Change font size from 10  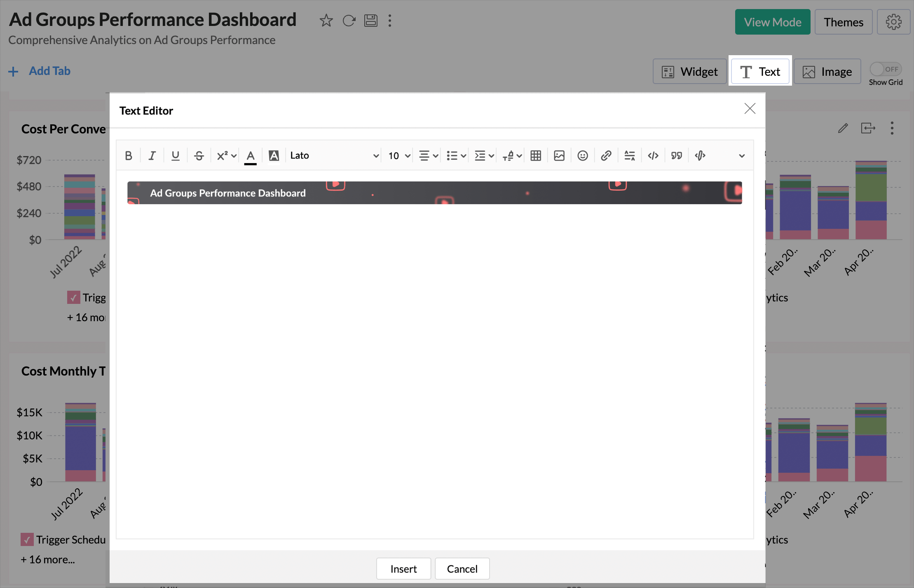(x=397, y=155)
